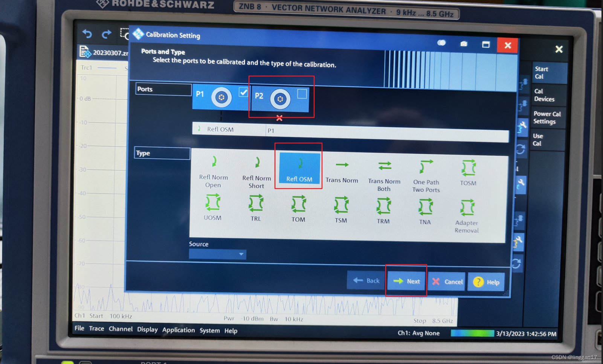Viewport: 603px width, 364px height.
Task: Choose the TRL calibration type
Action: (256, 208)
